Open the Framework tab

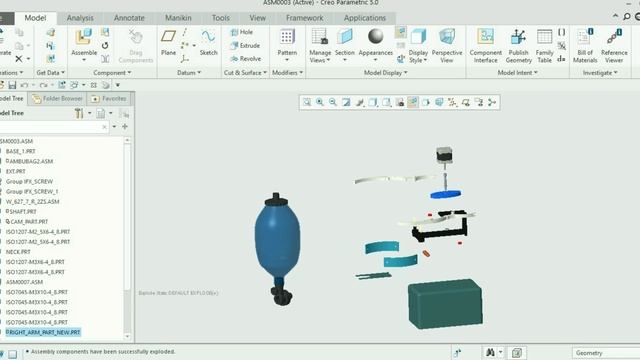[304, 18]
